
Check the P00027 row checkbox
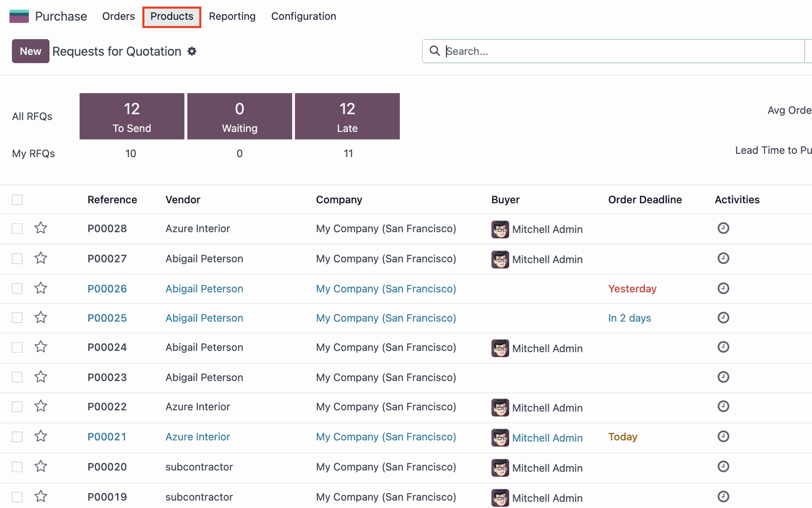point(17,258)
